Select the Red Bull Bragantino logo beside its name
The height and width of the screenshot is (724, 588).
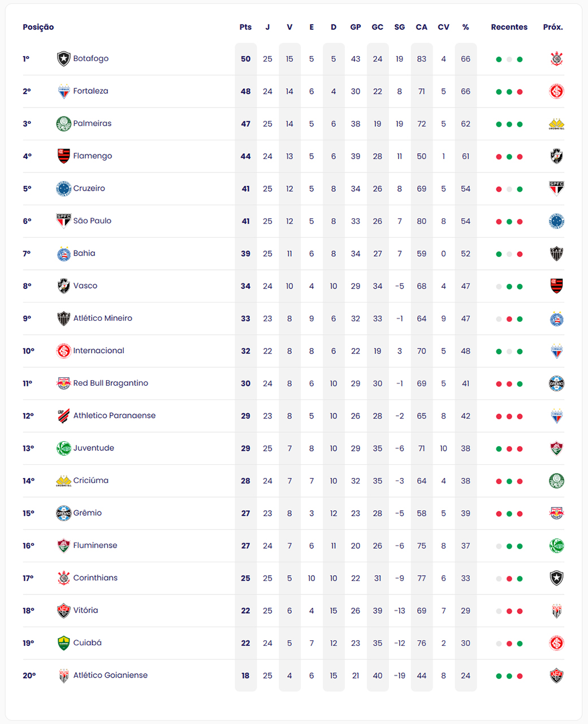click(63, 383)
